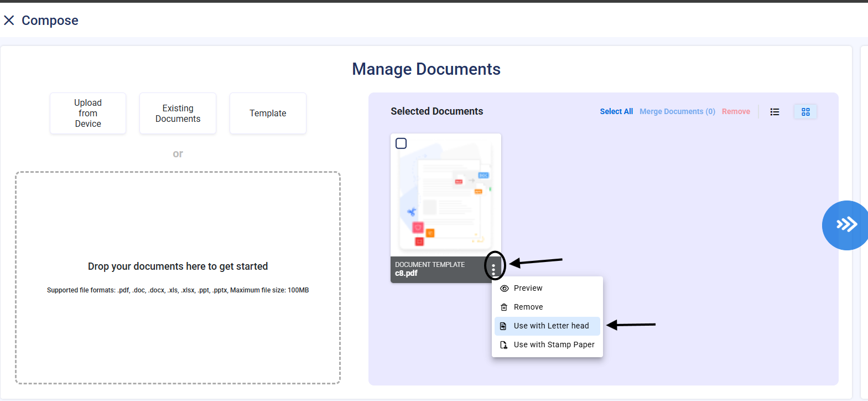Click the blue double-arrow next button
The image size is (868, 401).
tap(845, 225)
